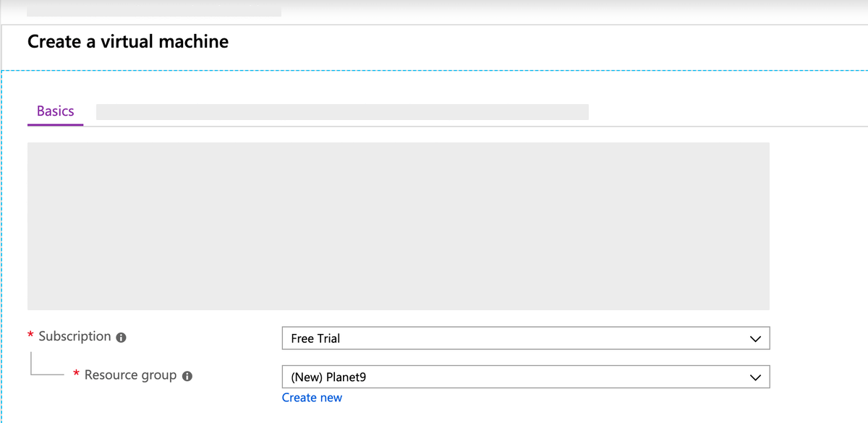This screenshot has height=423, width=868.
Task: Click the tab next to Basics
Action: click(x=344, y=111)
